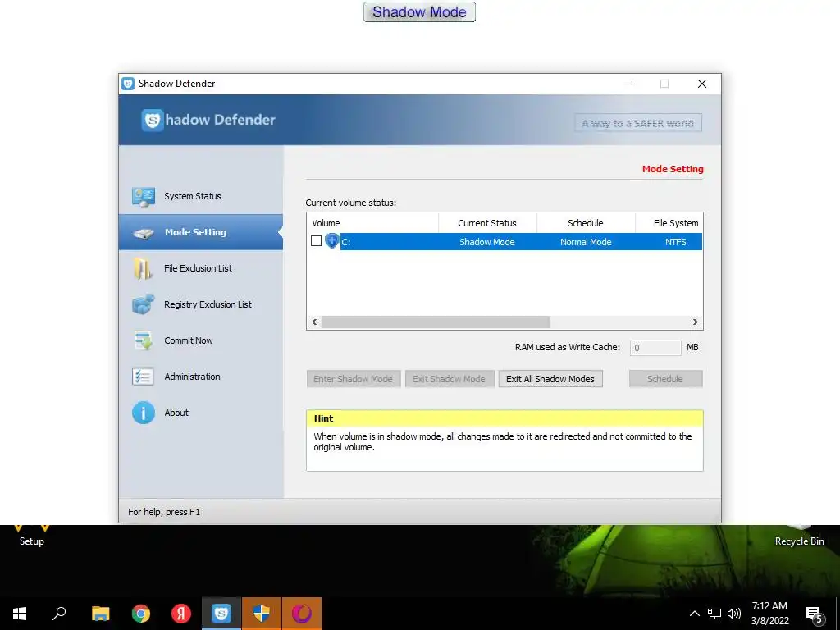Click the volume list horizontal scrollbar thumb
Image resolution: width=840 pixels, height=630 pixels.
[436, 322]
